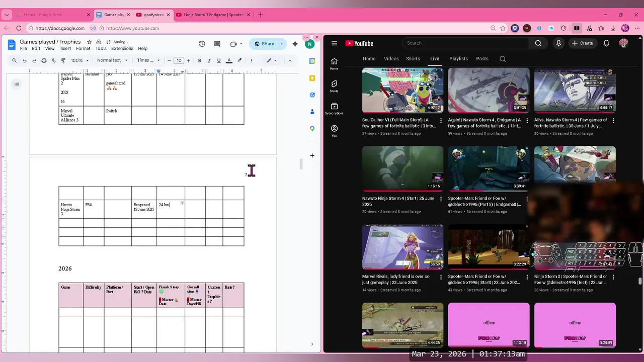644x362 pixels.
Task: Expand Share button dropdown arrow
Action: tap(282, 44)
